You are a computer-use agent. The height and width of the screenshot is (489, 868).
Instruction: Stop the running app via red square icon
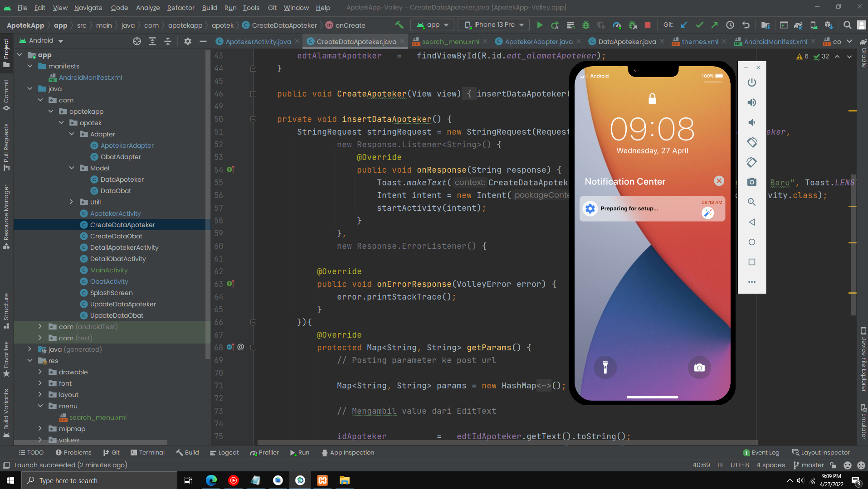[x=647, y=25]
